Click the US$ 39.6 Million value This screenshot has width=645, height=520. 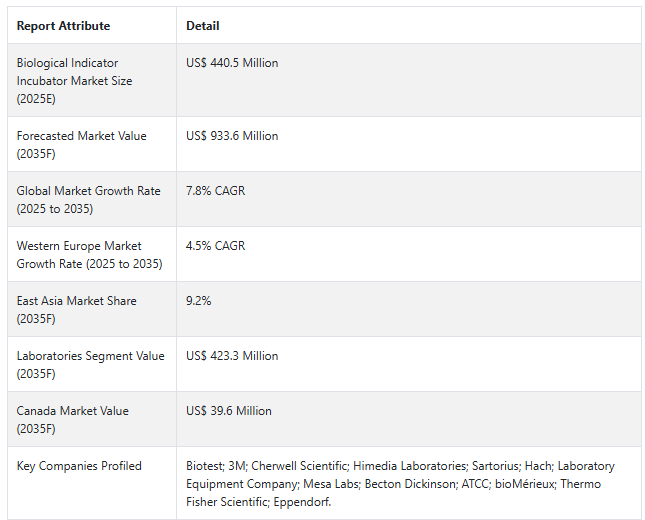click(229, 411)
